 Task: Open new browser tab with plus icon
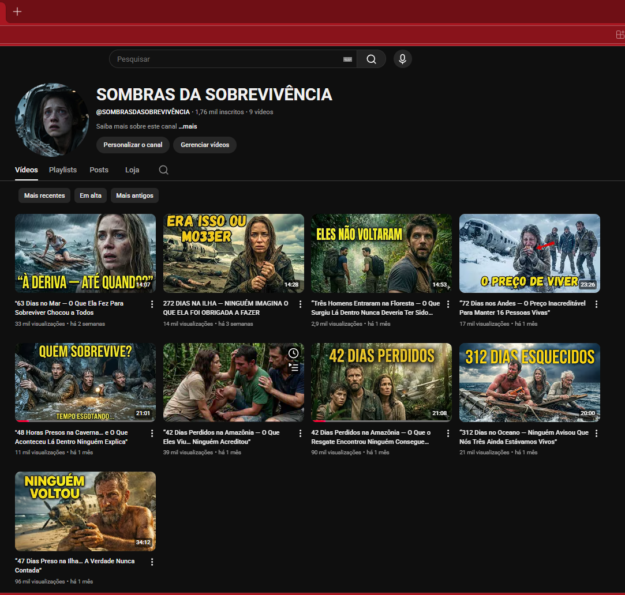pyautogui.click(x=17, y=11)
